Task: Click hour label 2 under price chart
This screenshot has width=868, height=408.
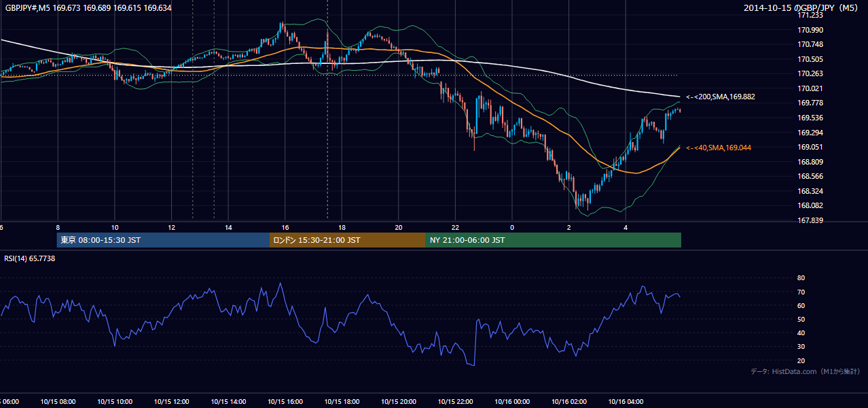Action: pyautogui.click(x=569, y=228)
